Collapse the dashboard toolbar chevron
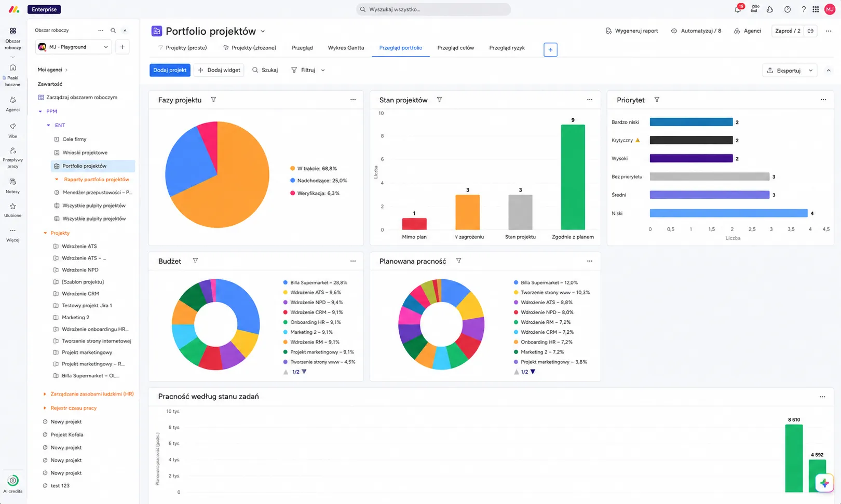This screenshot has width=841, height=504. point(829,71)
